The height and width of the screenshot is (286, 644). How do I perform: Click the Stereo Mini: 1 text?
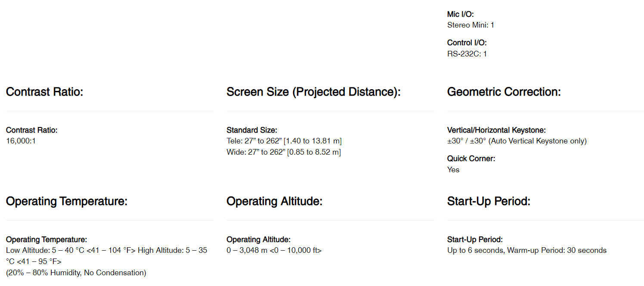coord(471,25)
